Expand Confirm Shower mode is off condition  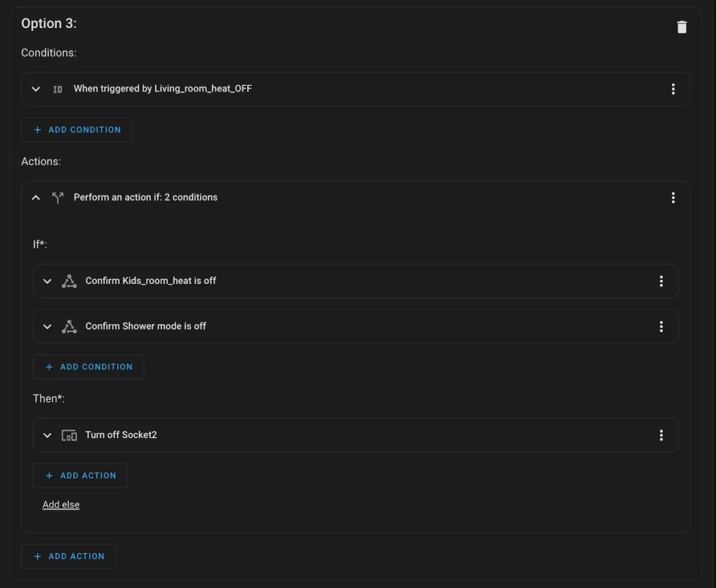[x=48, y=327]
